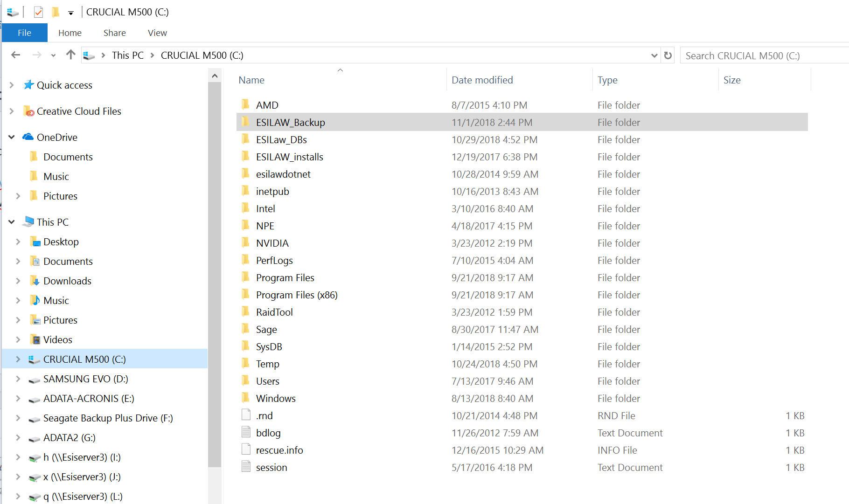Sort by the Date modified column header
The height and width of the screenshot is (504, 849).
tap(482, 80)
